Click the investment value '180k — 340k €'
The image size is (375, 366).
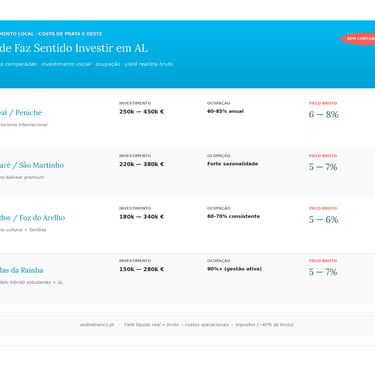142,217
